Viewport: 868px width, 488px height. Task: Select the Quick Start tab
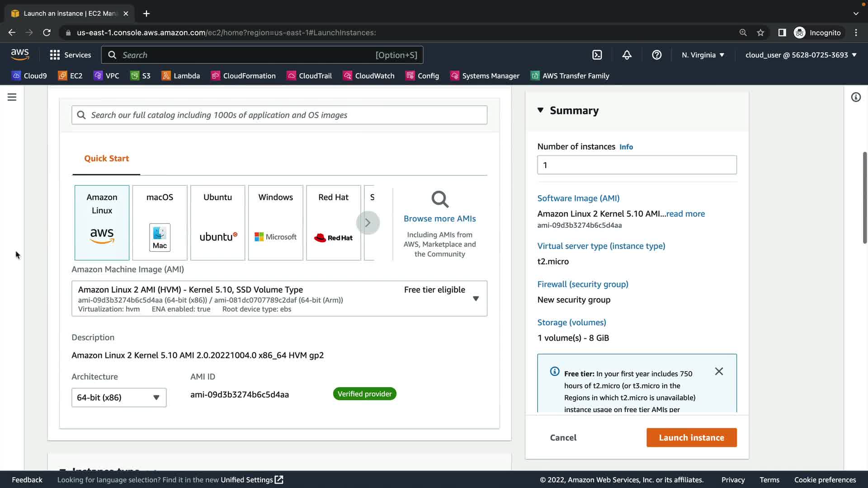pyautogui.click(x=106, y=159)
